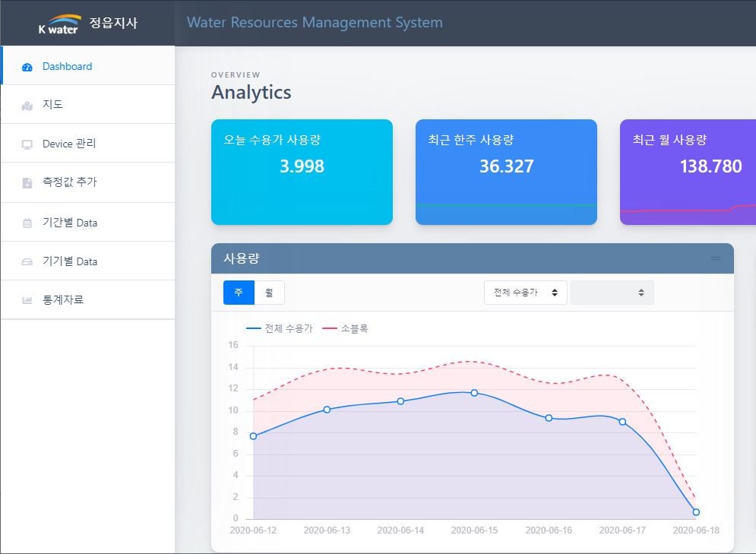The image size is (756, 554).
Task: Click the 3.998 usage value
Action: point(302,166)
